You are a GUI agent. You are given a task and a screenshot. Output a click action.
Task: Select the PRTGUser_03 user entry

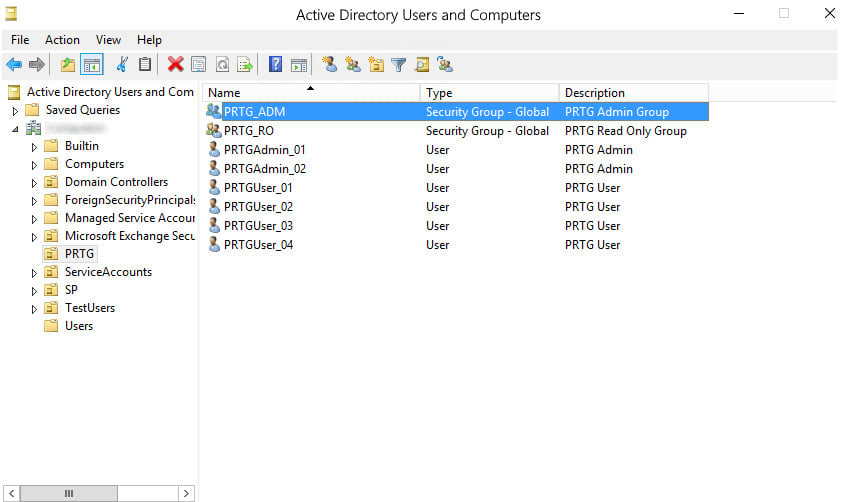[258, 226]
